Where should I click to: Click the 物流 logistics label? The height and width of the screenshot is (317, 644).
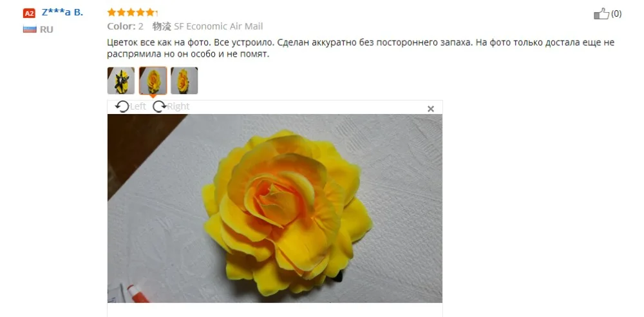(162, 26)
